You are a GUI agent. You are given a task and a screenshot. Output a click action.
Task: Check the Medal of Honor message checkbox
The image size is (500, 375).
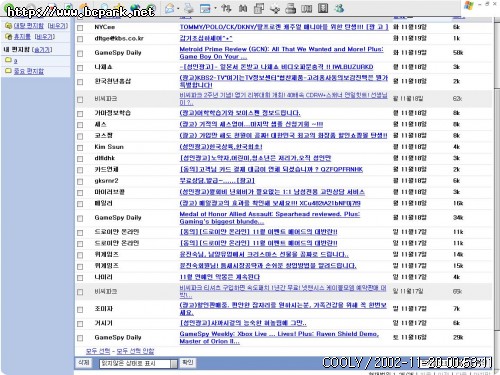(x=80, y=219)
